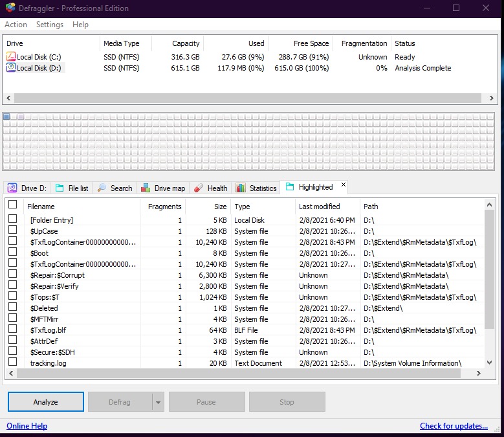
Task: Check the tracking.log file checkbox
Action: pyautogui.click(x=12, y=361)
